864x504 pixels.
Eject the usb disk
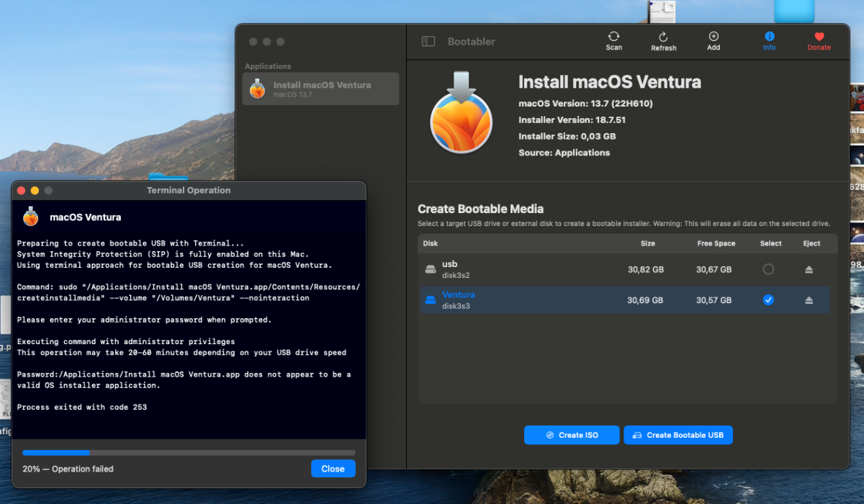[x=809, y=269]
